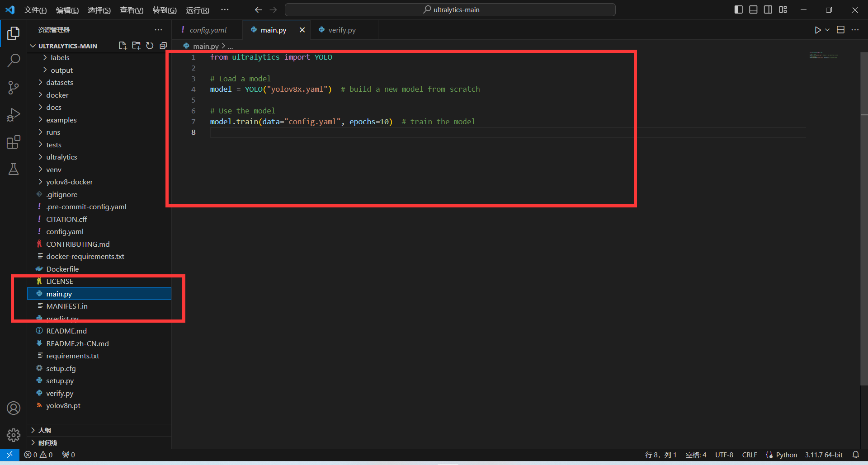The height and width of the screenshot is (465, 868).
Task: Open the Explorer view in activity bar
Action: [x=14, y=33]
